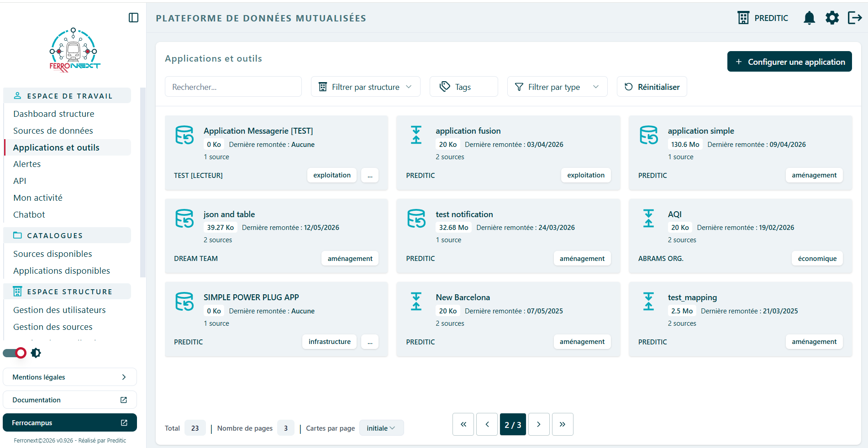Open the New Barcelona card title
This screenshot has height=448, width=868.
click(463, 297)
